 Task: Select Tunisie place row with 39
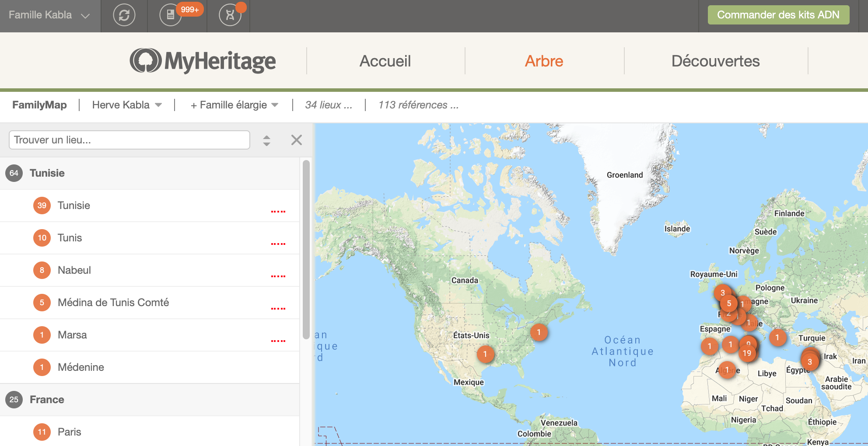pos(150,206)
